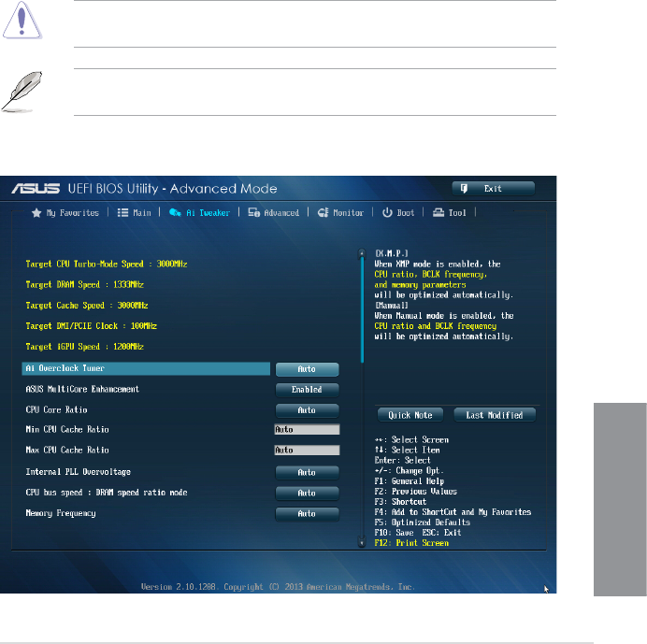This screenshot has width=647, height=644.
Task: Go to the Advanced tab
Action: (274, 213)
